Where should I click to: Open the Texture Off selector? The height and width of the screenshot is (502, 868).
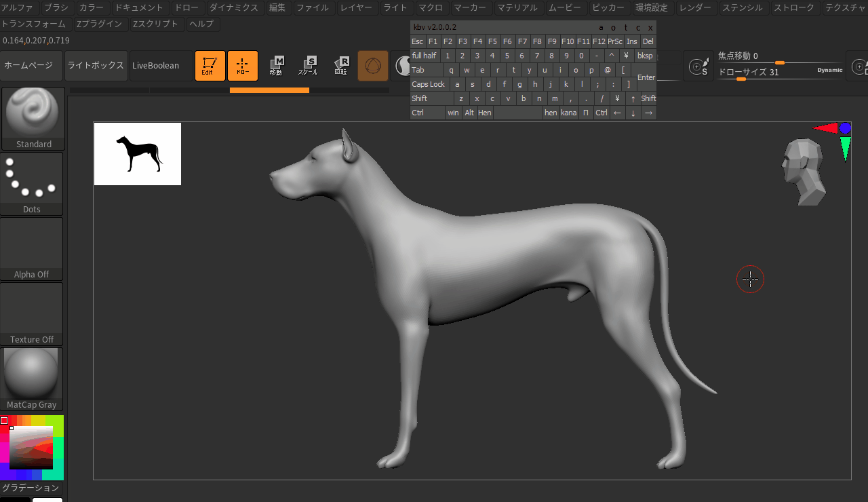coord(32,309)
